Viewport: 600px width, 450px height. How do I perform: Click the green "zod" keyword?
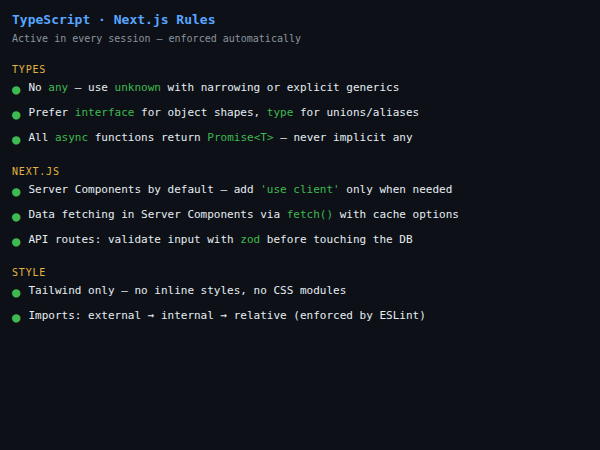click(x=250, y=240)
